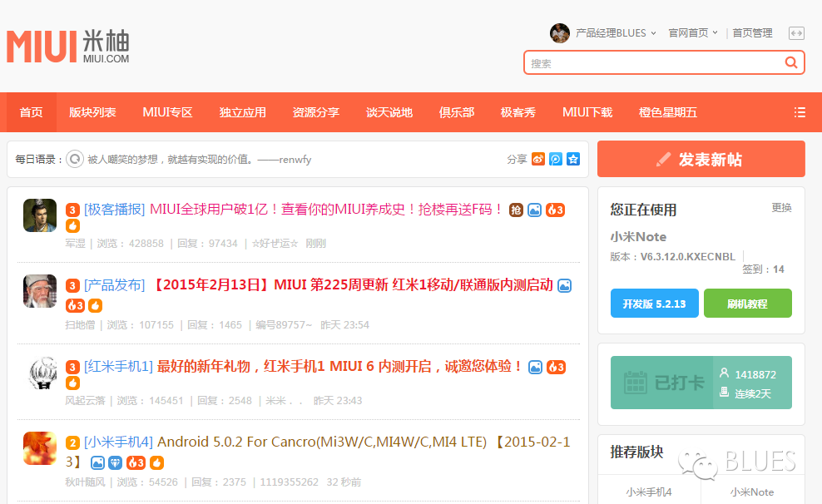Select 首页 nav tab

(x=31, y=112)
